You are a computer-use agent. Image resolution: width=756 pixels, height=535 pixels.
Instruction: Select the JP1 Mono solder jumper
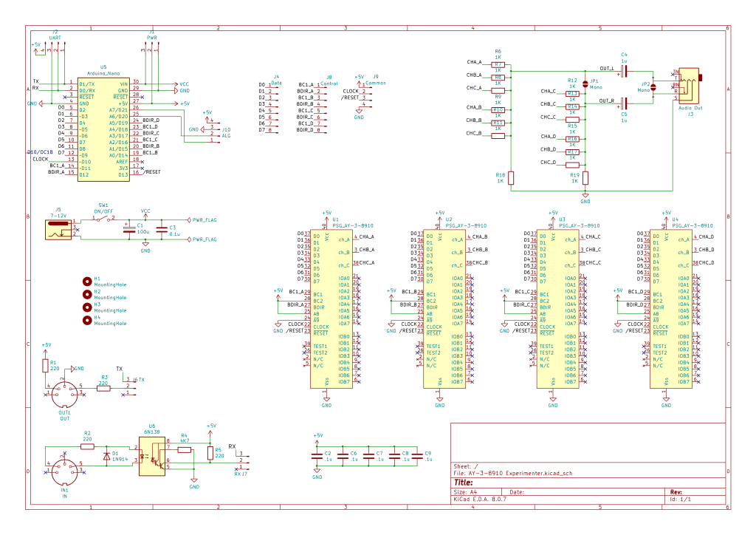click(585, 84)
